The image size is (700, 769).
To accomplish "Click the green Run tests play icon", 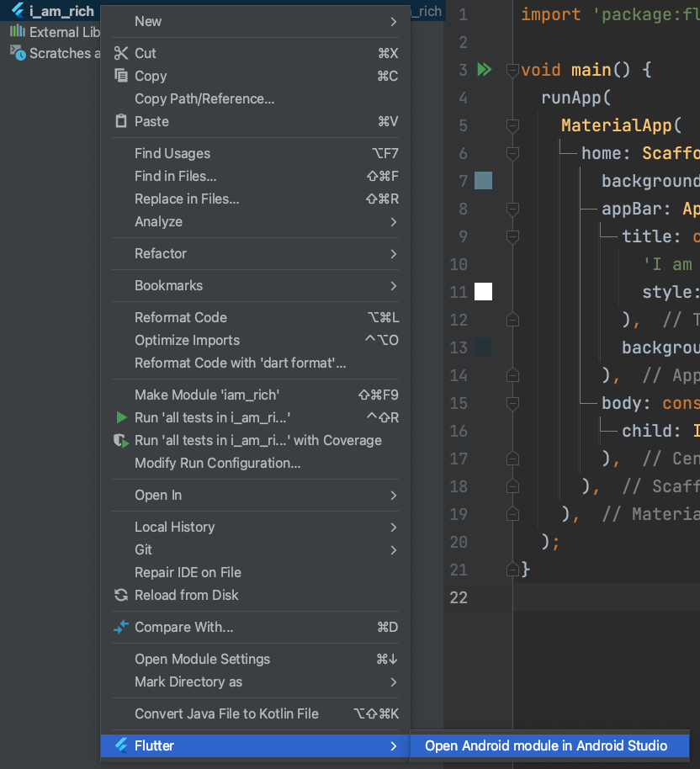I will [121, 417].
